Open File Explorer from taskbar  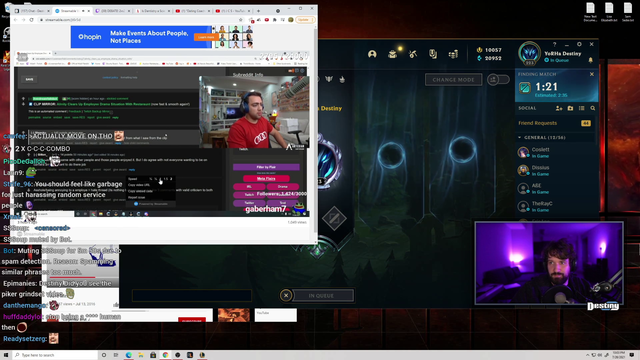tap(141, 355)
